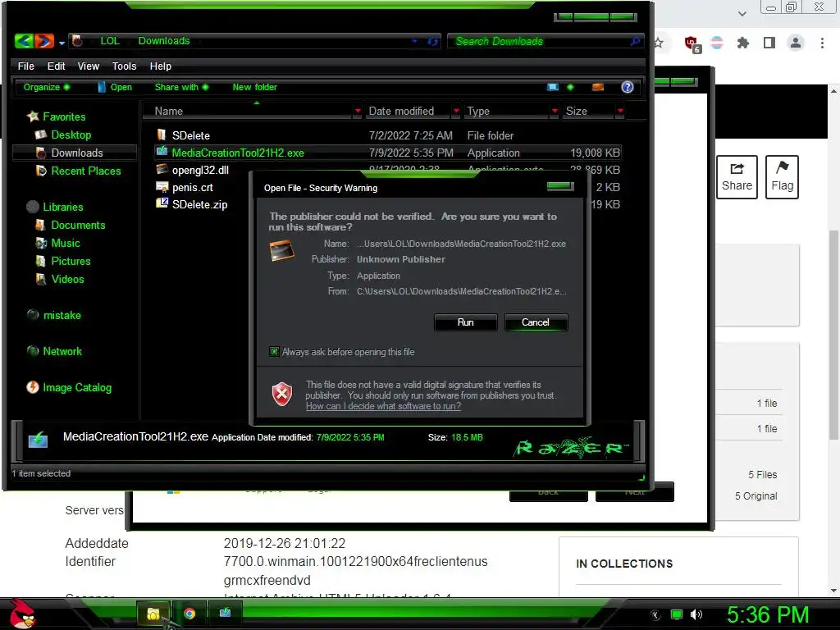The width and height of the screenshot is (840, 630).
Task: Click Cancel in the Security Warning dialog
Action: 536,322
